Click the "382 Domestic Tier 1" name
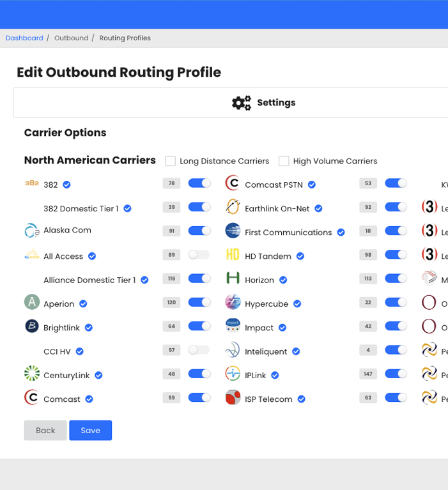The width and height of the screenshot is (448, 490). (81, 209)
